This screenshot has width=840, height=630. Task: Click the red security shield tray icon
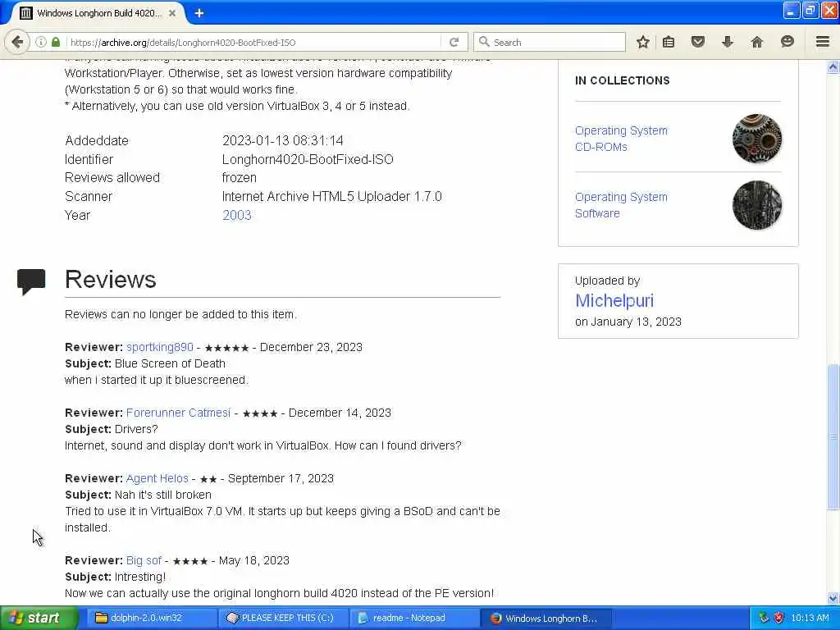click(779, 618)
